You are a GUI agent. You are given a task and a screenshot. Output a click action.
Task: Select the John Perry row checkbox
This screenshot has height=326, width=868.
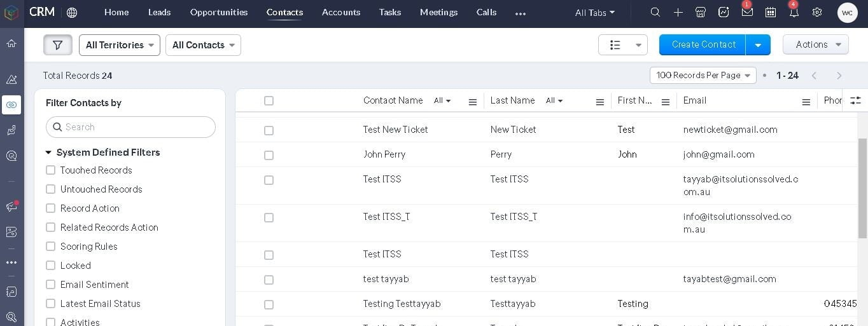pos(269,155)
